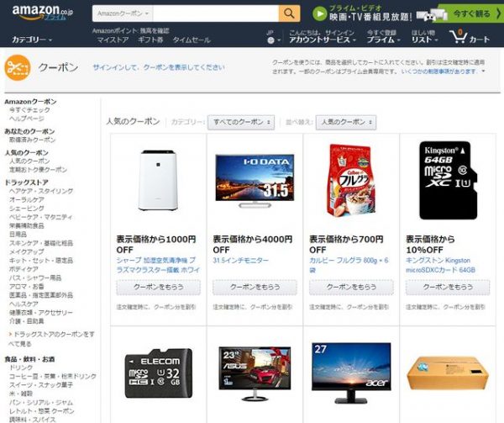Click the Amazon.co.jp logo
Viewport: 504px width, 423px height.
coord(43,13)
